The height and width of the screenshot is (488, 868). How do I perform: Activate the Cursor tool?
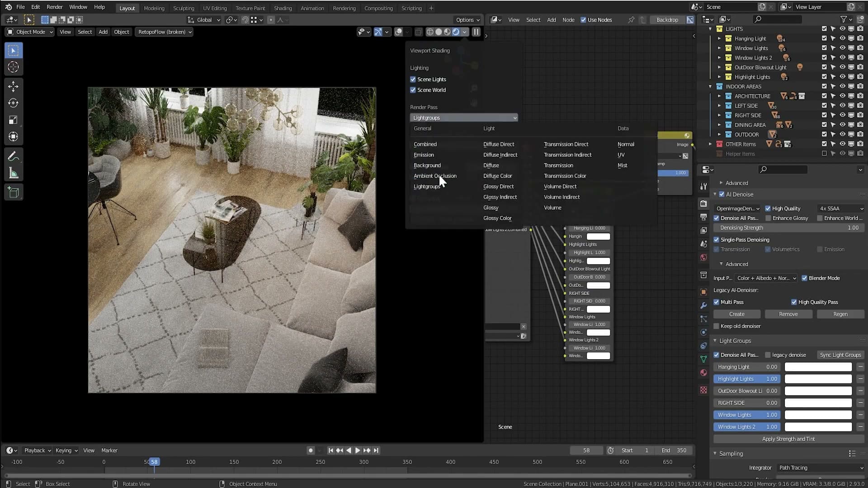[13, 67]
